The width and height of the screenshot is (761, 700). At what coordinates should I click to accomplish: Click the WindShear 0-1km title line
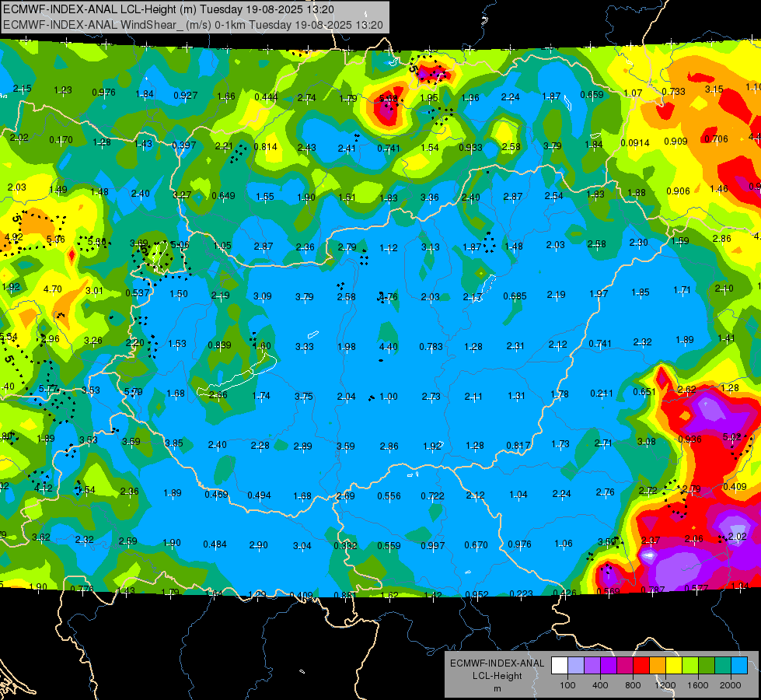point(193,25)
